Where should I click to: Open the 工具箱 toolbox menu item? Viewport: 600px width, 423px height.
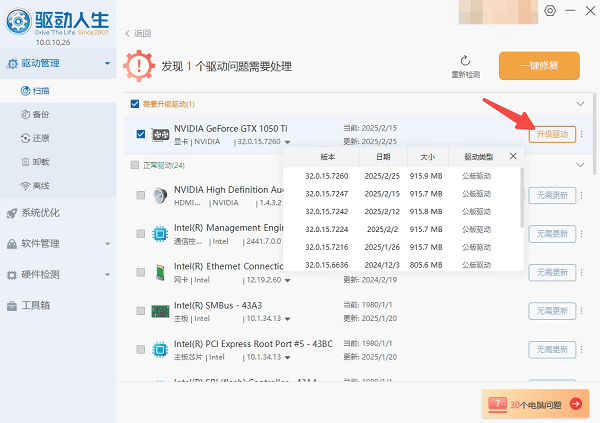tap(40, 305)
